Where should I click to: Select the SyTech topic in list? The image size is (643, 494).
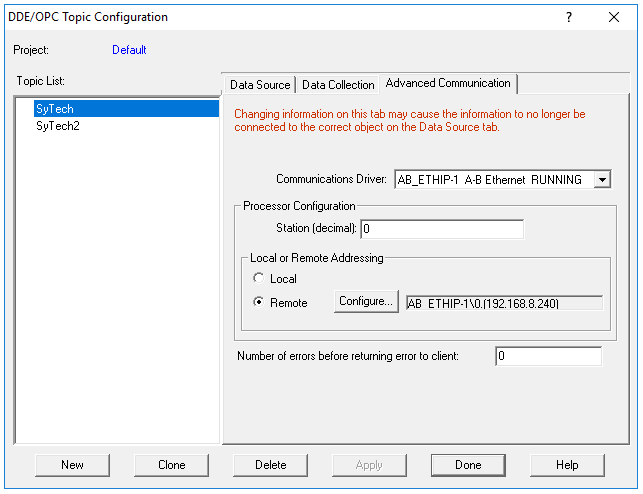click(x=126, y=109)
